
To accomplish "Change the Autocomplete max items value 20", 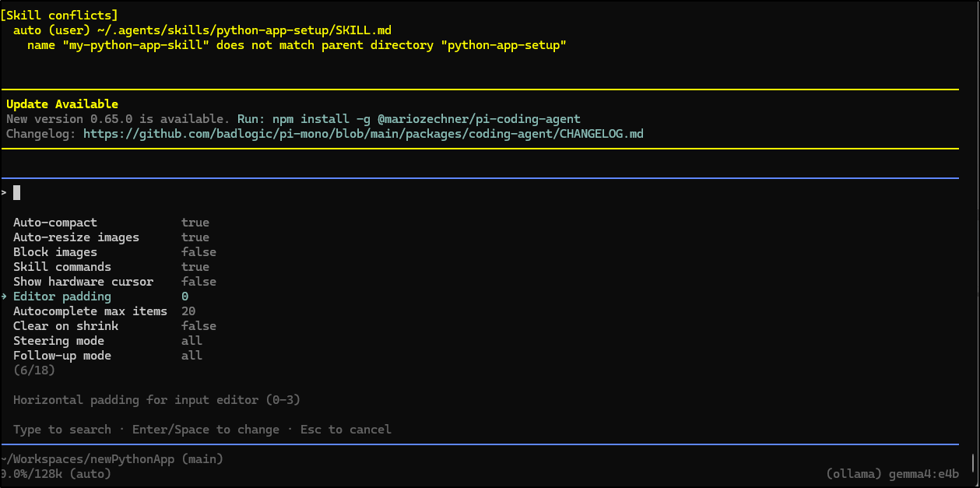I will coord(188,311).
